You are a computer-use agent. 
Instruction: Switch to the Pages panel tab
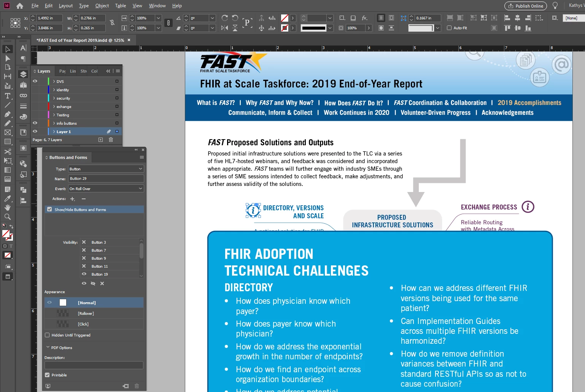pyautogui.click(x=62, y=71)
